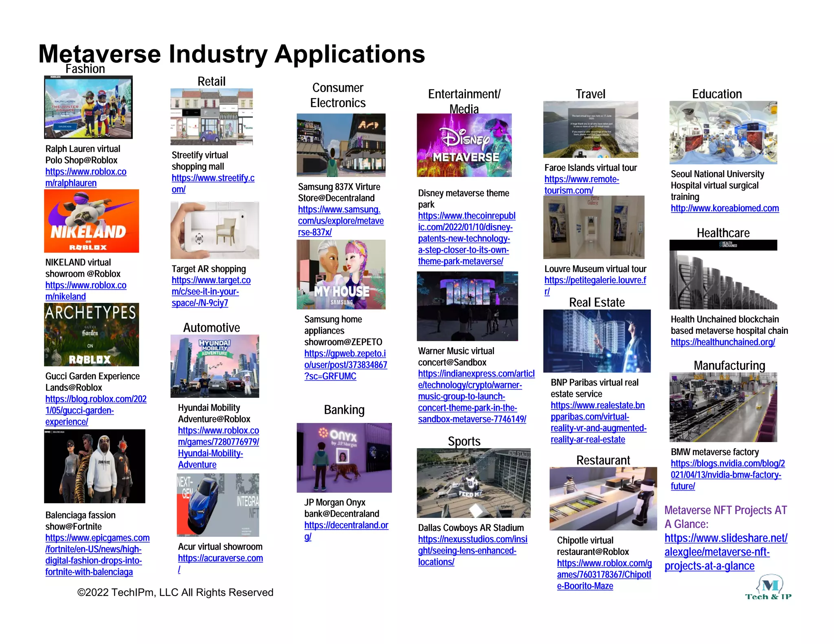Open the BNP Paribas realestate link
Screen dimensions: 834x644
click(599, 422)
